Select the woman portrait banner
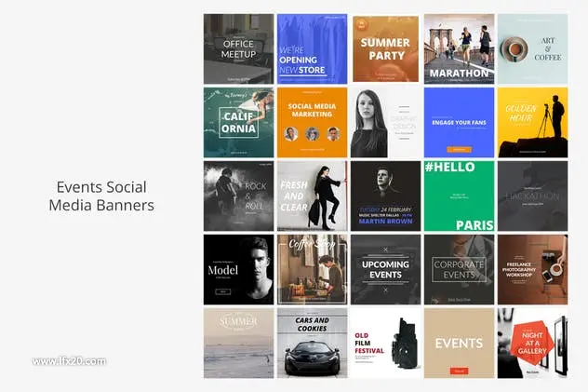Screen dimensions: 588x392 385,122
